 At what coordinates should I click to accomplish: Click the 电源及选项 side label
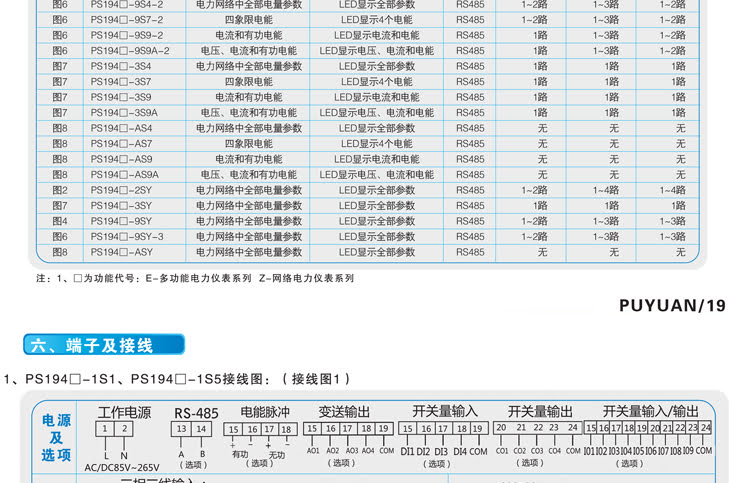tap(57, 438)
